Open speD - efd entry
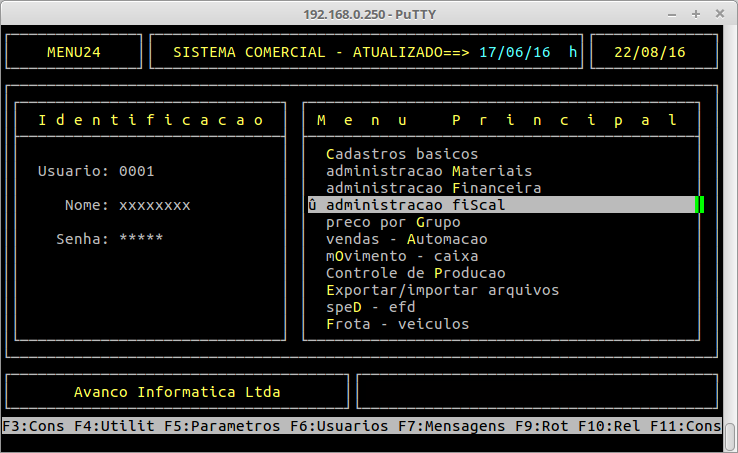 pos(370,307)
